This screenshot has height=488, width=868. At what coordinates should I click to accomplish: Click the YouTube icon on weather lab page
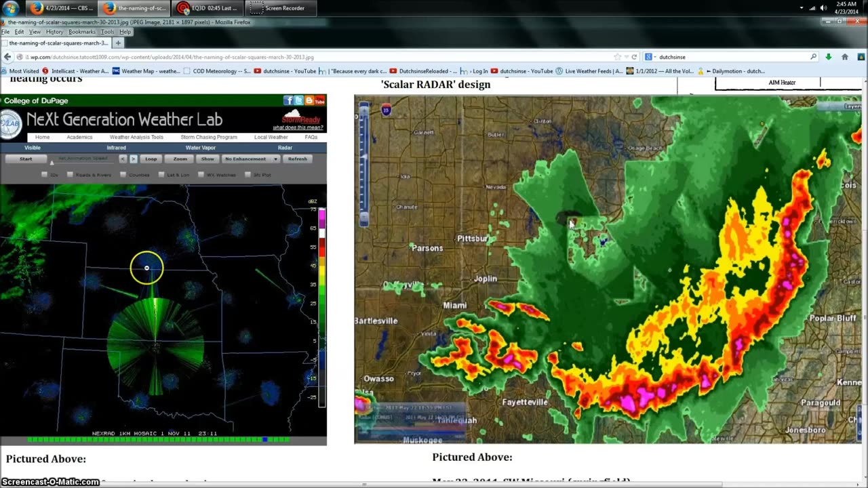(319, 100)
